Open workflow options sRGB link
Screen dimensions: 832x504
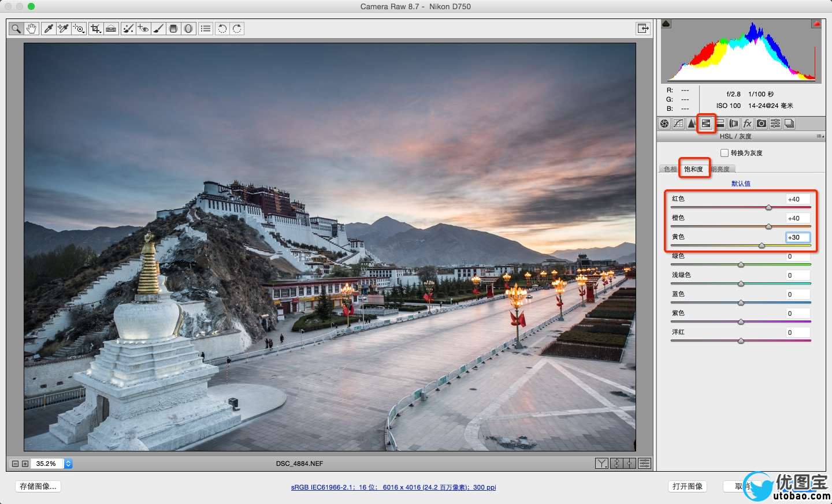(393, 487)
